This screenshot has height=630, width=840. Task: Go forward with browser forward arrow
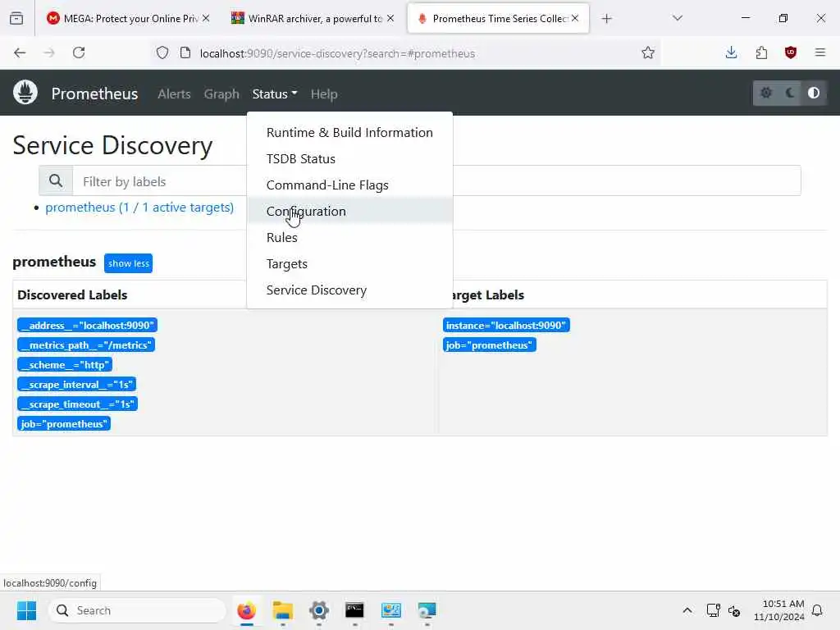49,53
